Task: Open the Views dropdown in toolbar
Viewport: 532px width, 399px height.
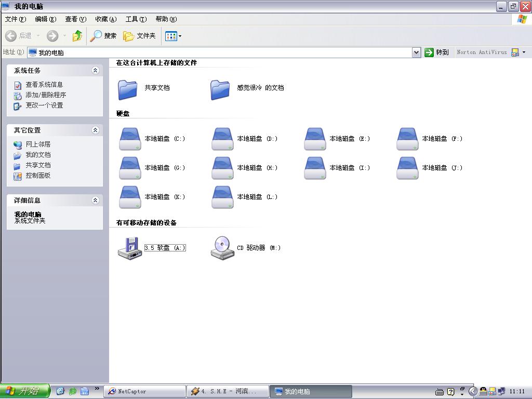Action: point(173,36)
